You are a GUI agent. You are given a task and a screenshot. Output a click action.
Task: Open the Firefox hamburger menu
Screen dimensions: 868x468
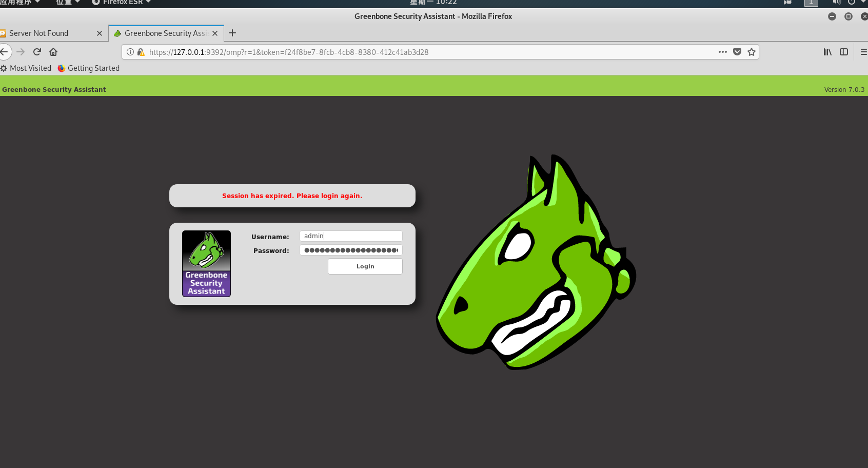(x=863, y=52)
